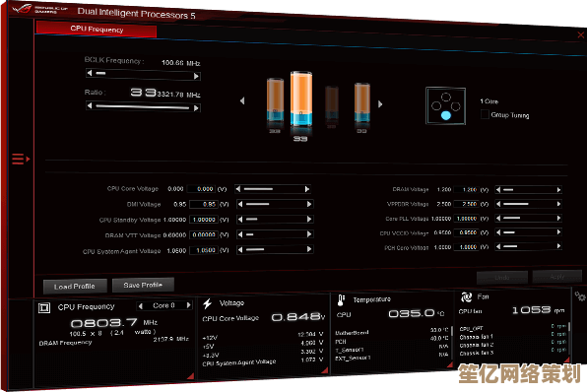587x392 pixels.
Task: Click the CPU Core Voltage input field
Action: pyautogui.click(x=201, y=189)
